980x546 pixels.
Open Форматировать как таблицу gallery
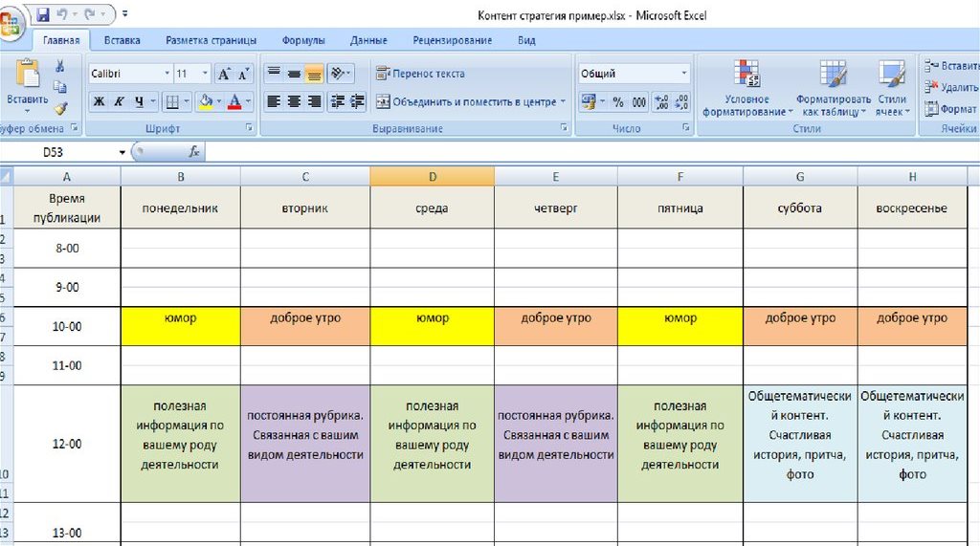point(833,87)
